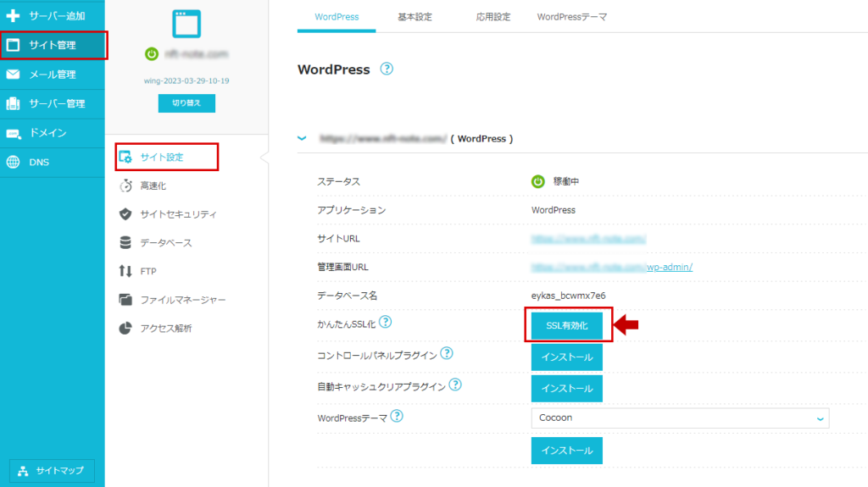
Task: Click the database name eykas_bcwmx7e6
Action: (569, 296)
